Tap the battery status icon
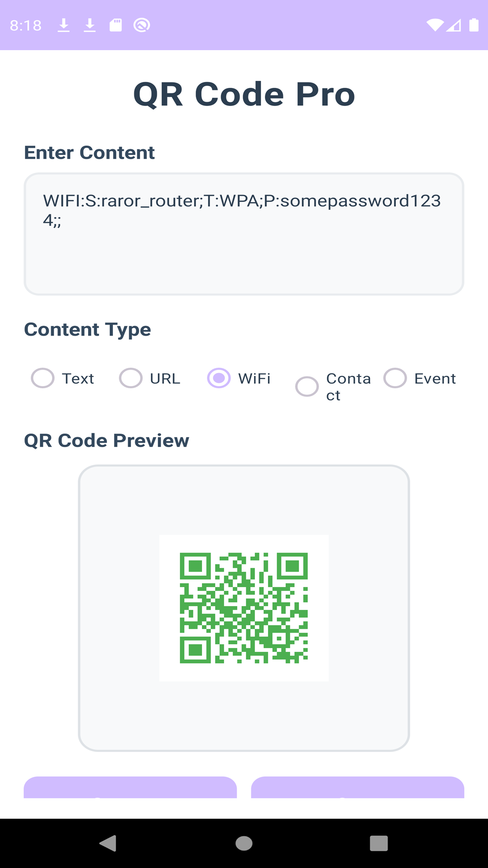This screenshot has width=488, height=868. 474,25
